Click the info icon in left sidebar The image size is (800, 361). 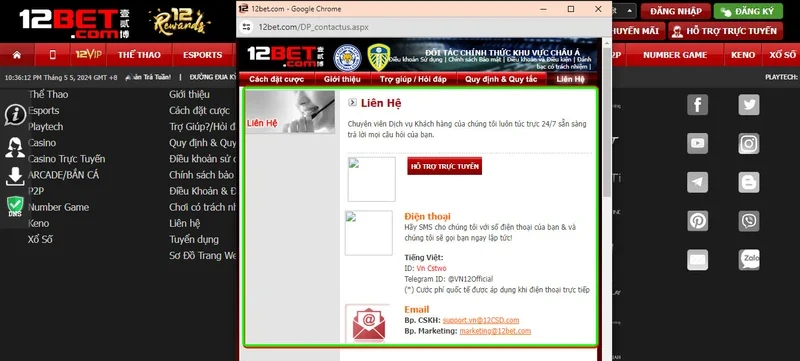point(15,115)
